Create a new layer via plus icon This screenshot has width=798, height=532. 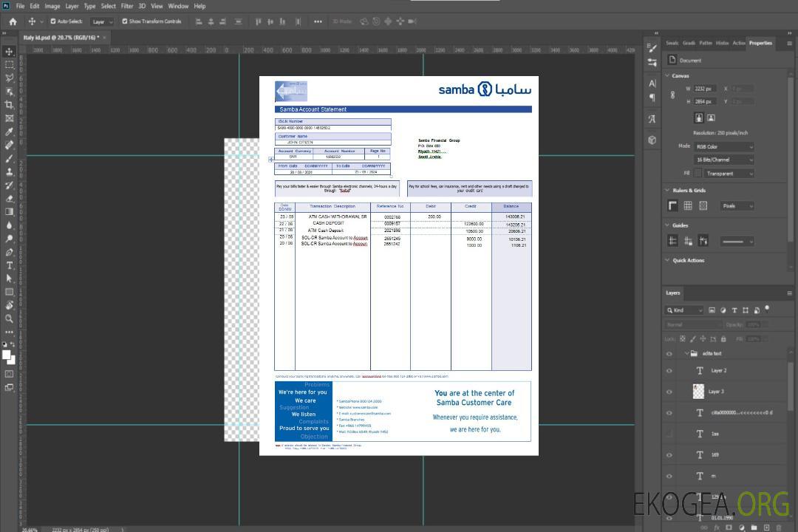click(x=766, y=528)
